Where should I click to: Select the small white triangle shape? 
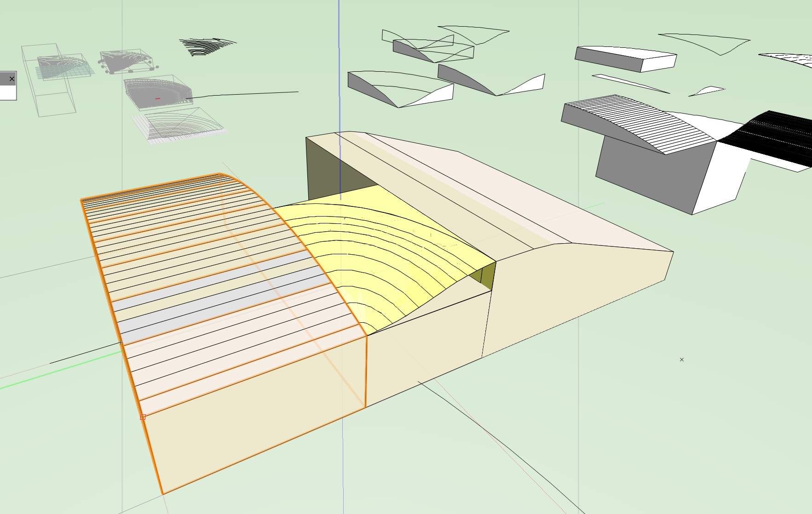pos(708,91)
